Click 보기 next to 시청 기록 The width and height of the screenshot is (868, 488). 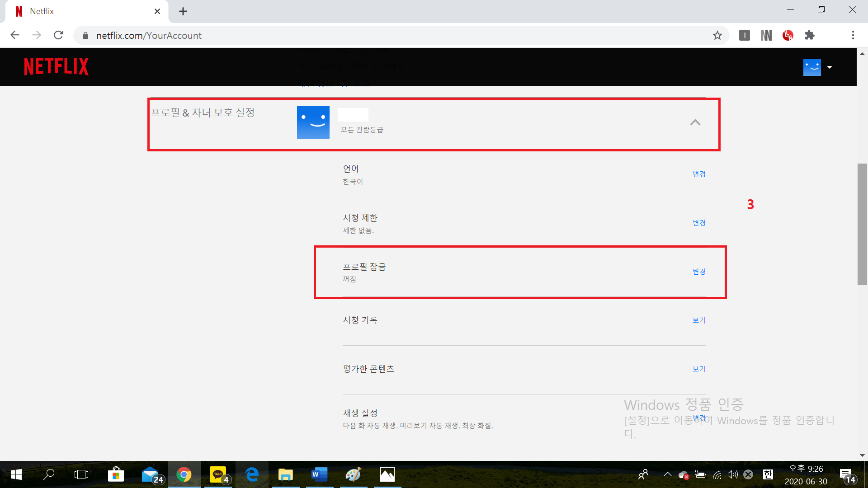point(699,320)
